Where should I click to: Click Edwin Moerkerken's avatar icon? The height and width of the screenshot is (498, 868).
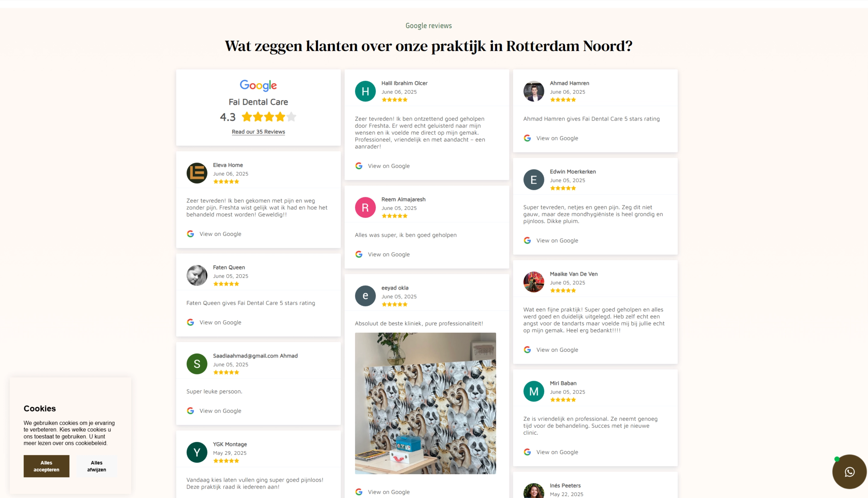point(533,179)
